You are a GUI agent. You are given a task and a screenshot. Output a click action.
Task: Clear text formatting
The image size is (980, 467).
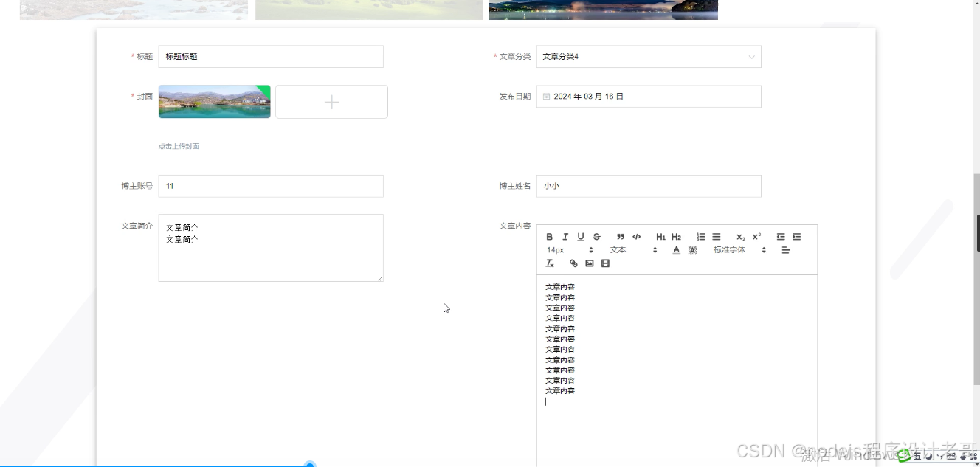[x=550, y=263]
